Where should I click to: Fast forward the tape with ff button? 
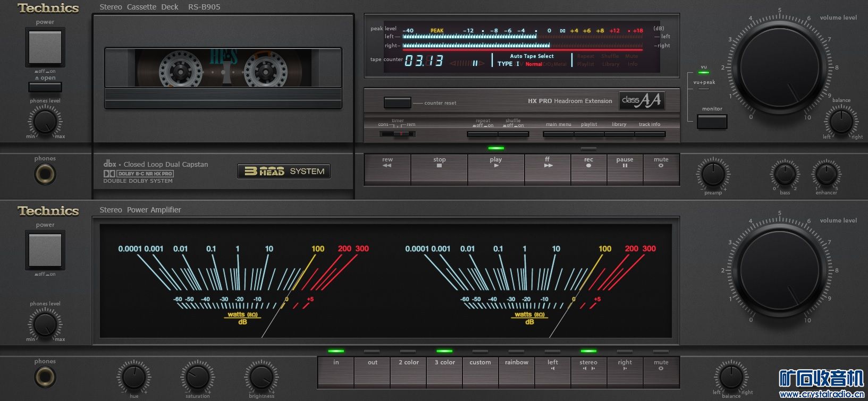(547, 169)
